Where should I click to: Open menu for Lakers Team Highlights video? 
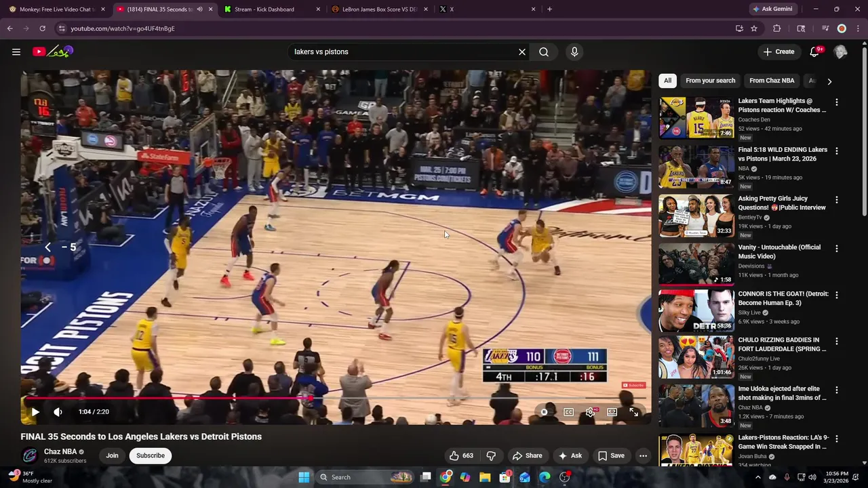(x=837, y=102)
